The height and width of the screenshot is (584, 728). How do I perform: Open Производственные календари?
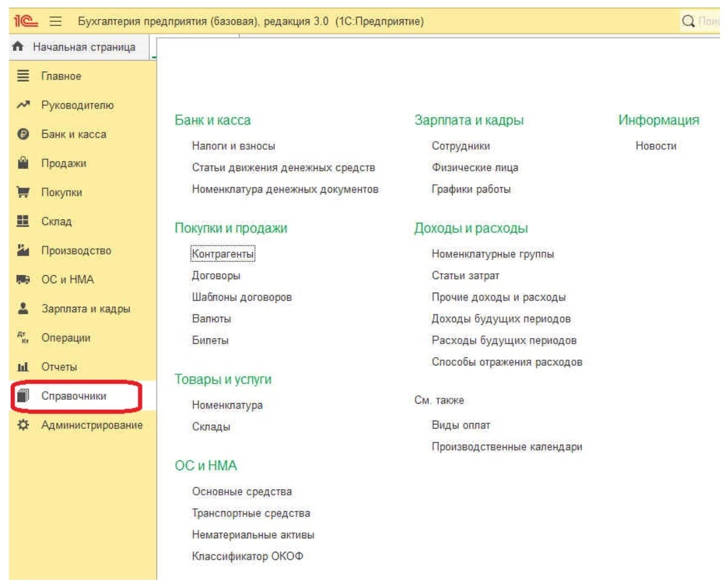coord(507,447)
